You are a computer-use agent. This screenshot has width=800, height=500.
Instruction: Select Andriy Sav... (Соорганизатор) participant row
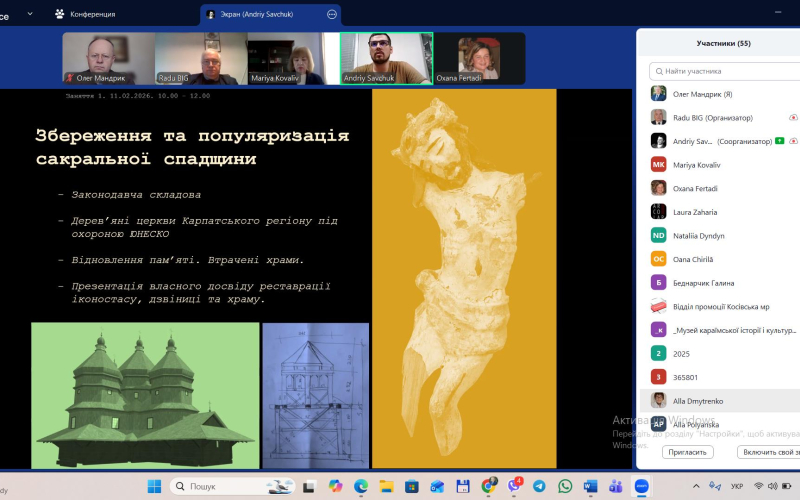click(x=720, y=141)
